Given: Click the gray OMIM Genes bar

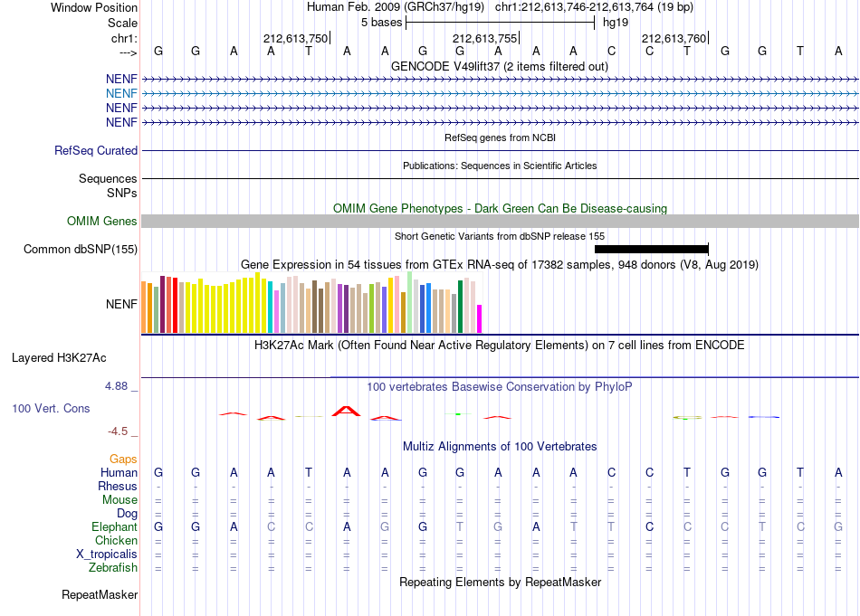Looking at the screenshot, I should [500, 221].
